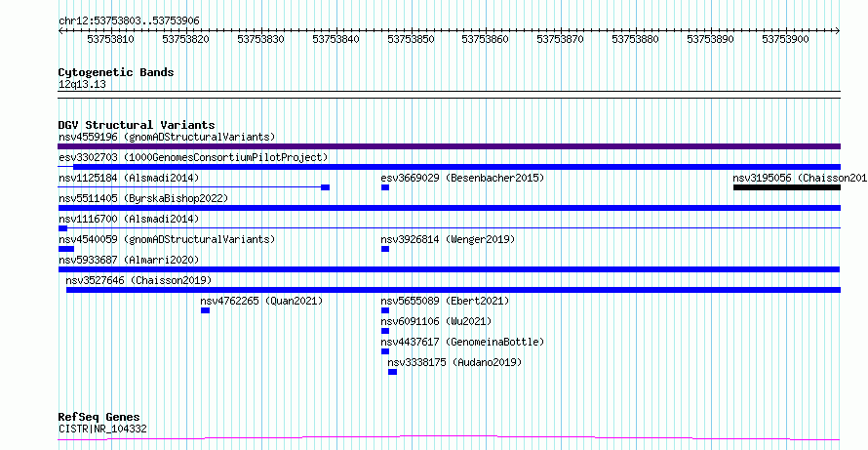
Task: Click ruler position 53753840
Action: pos(335,39)
